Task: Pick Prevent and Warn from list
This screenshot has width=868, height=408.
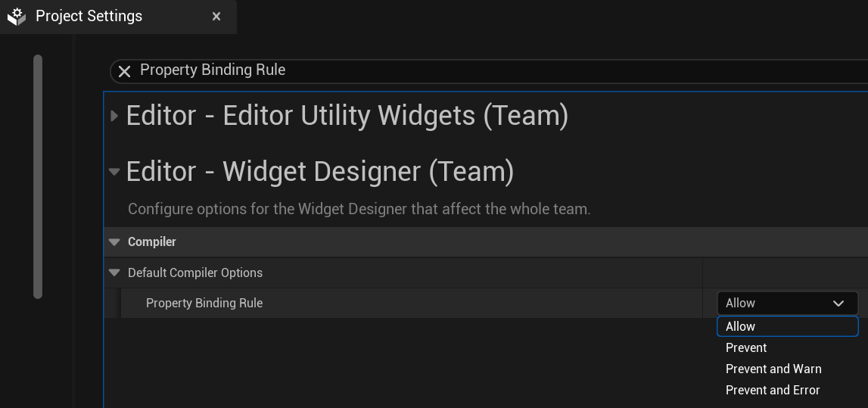Action: point(773,369)
